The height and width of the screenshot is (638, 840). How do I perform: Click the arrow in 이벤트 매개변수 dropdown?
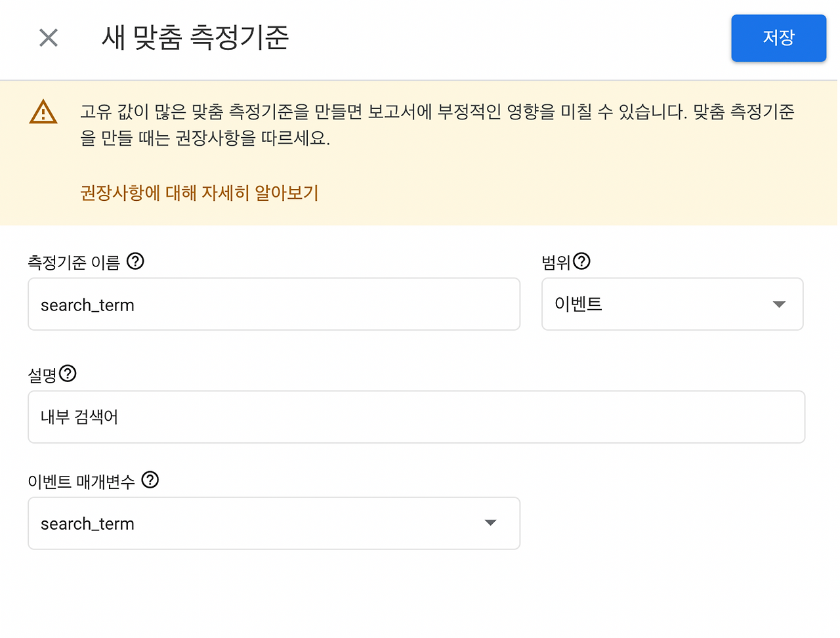(x=490, y=523)
